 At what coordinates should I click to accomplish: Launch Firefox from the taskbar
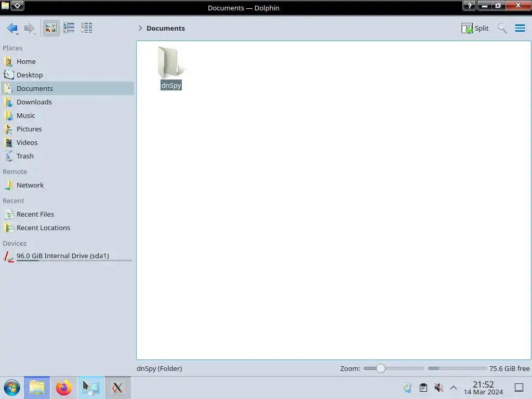64,388
